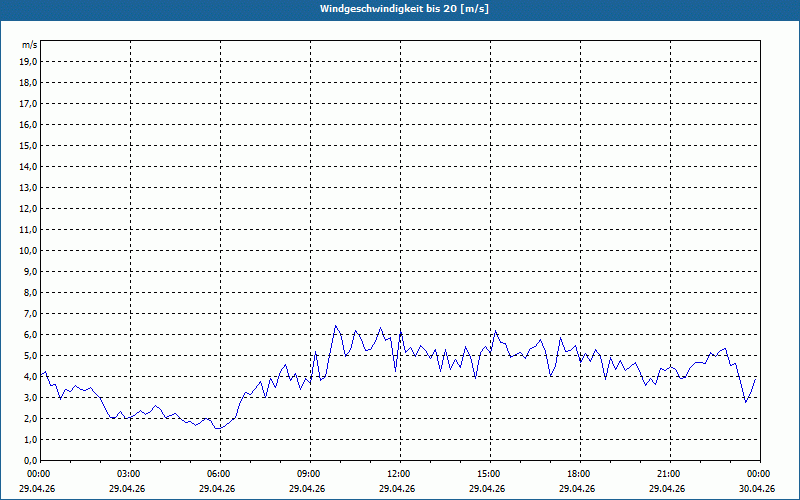This screenshot has height=500, width=800.
Task: Click the "00:00" time label above 29.04.26
Action: coord(40,474)
